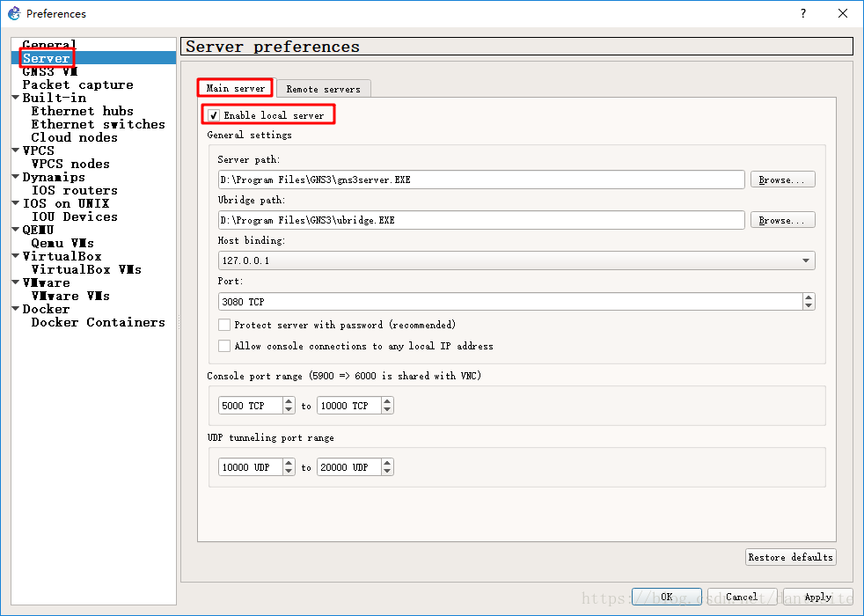The image size is (864, 616).
Task: Toggle Enable local server checkbox
Action: click(x=214, y=115)
